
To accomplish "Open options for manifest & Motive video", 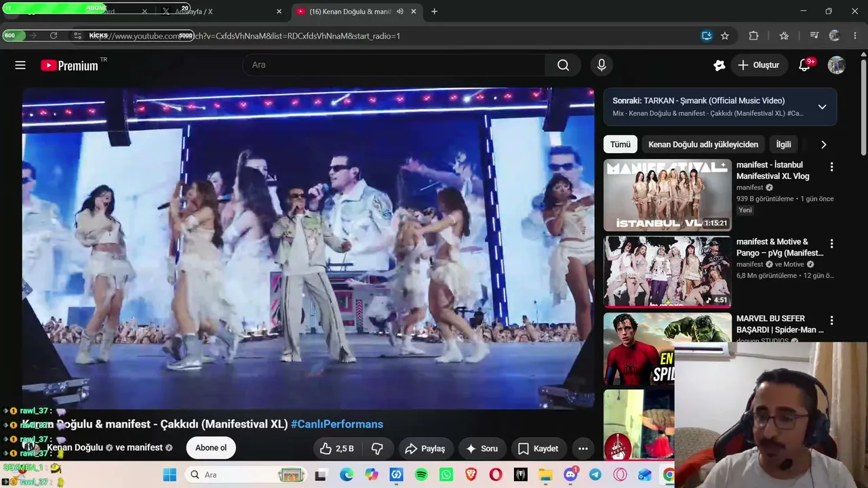I will [x=831, y=243].
